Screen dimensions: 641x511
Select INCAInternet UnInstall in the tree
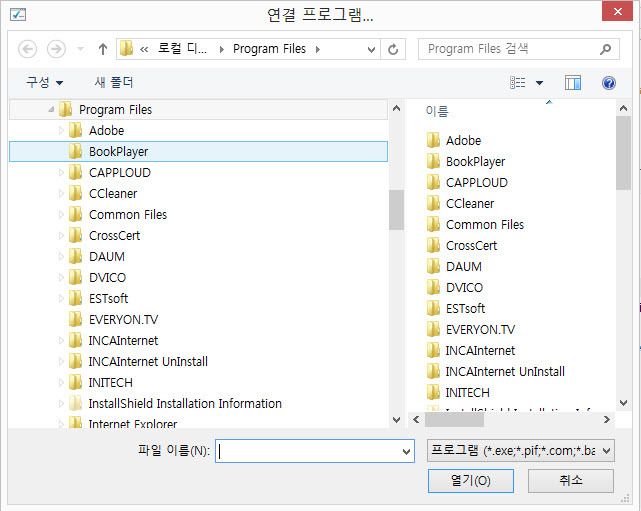tap(148, 361)
